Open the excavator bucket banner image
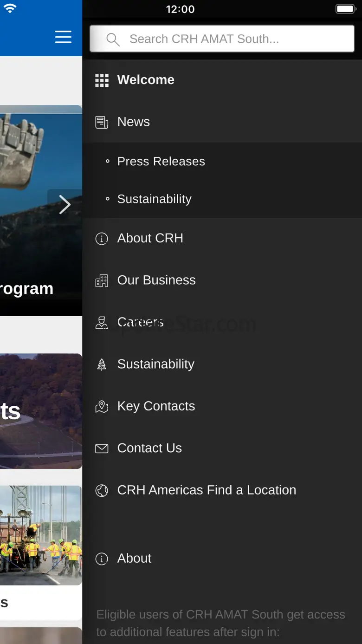This screenshot has height=644, width=362. [41, 210]
